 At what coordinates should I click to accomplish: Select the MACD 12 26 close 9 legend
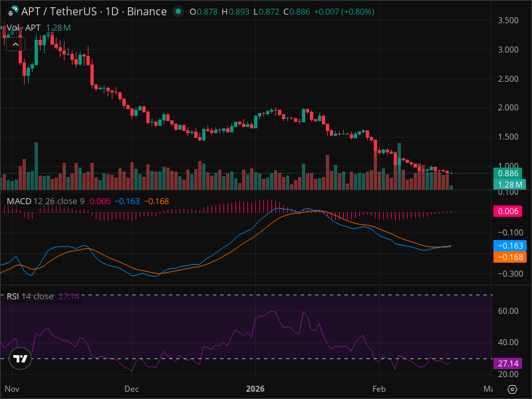pyautogui.click(x=45, y=201)
